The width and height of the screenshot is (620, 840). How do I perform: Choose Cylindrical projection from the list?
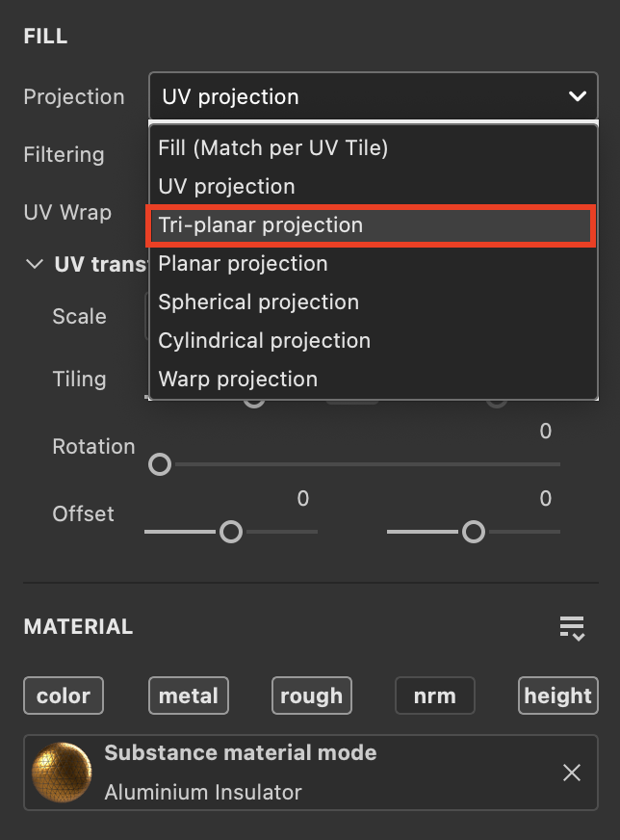pyautogui.click(x=264, y=340)
